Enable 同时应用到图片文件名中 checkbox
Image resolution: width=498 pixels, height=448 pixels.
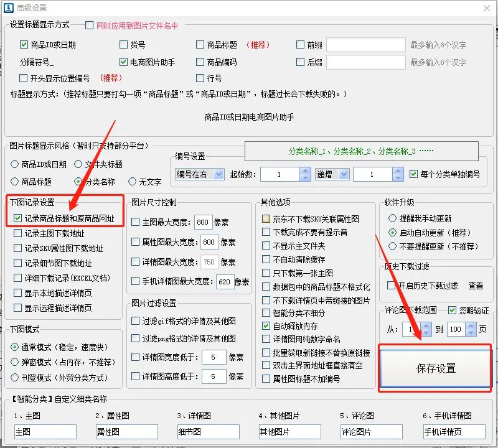89,26
